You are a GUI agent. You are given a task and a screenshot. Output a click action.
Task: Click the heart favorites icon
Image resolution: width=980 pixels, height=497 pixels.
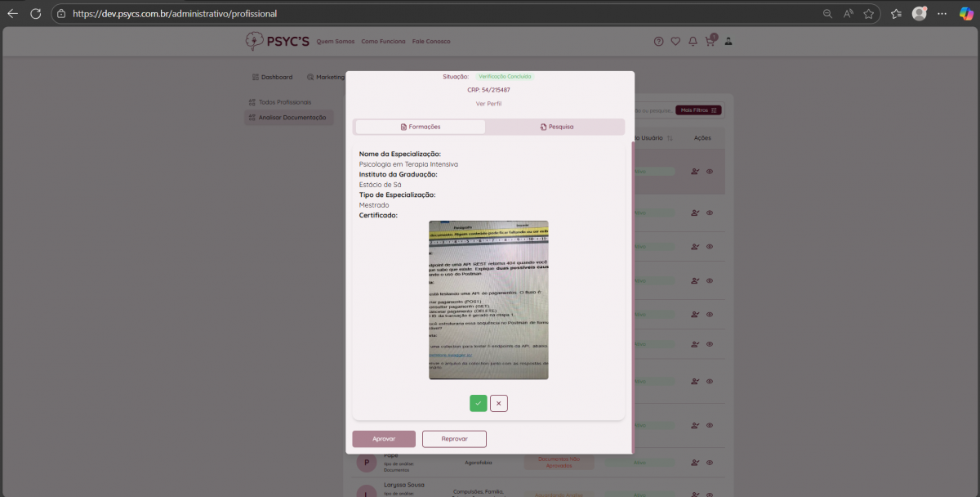pos(675,42)
